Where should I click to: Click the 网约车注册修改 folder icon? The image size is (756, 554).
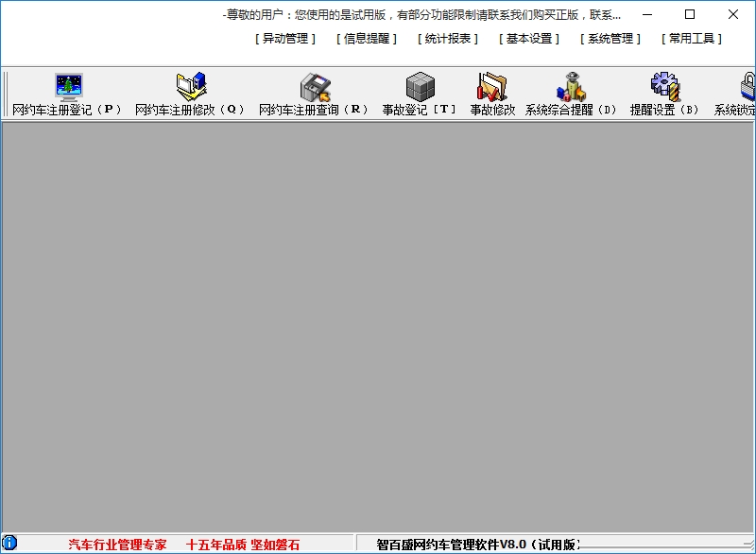pos(191,87)
